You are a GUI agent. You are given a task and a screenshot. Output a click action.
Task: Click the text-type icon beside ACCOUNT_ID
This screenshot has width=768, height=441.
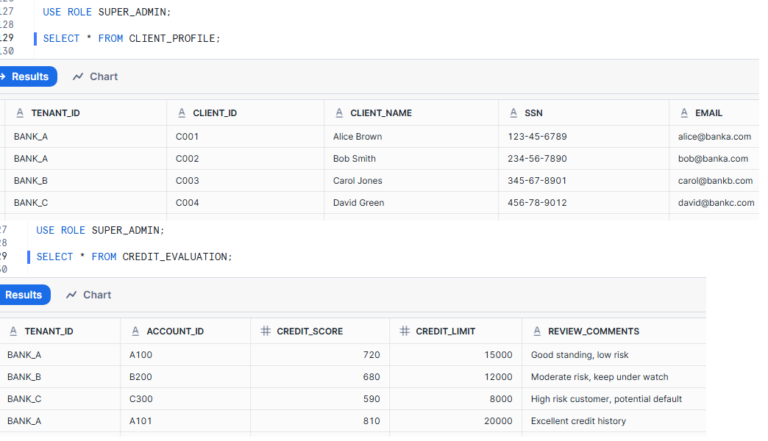(x=135, y=331)
